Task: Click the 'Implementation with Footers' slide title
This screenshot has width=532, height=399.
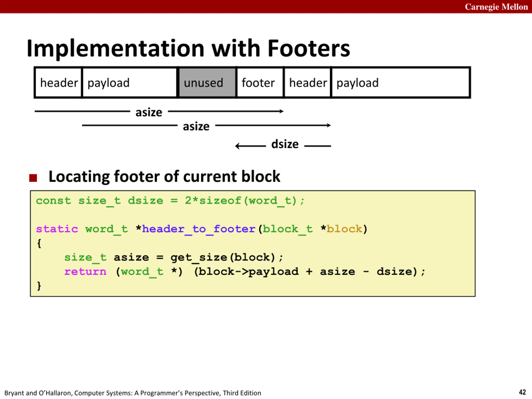Action: [188, 49]
